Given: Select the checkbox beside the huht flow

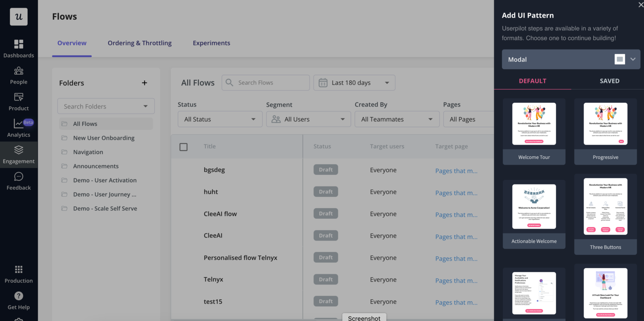Looking at the screenshot, I should click(183, 192).
